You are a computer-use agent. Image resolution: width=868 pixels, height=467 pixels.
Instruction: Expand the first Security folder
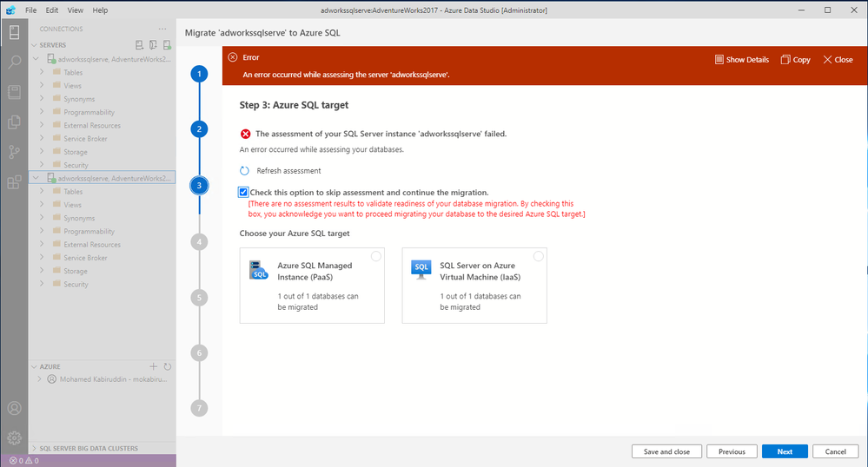click(x=42, y=165)
